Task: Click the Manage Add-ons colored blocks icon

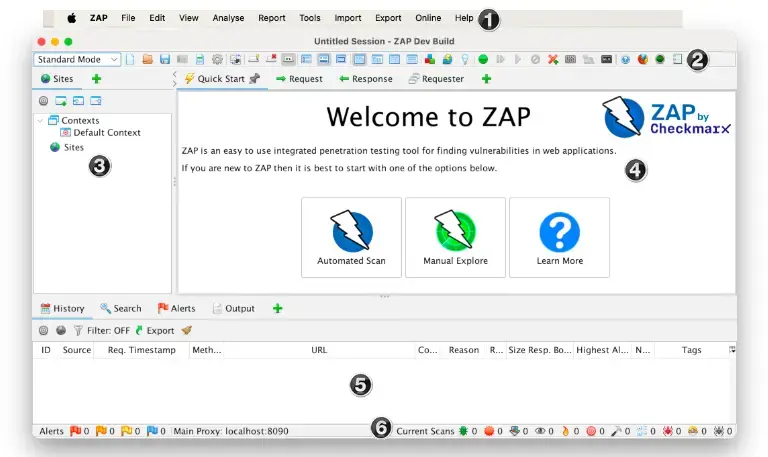Action: 430,59
